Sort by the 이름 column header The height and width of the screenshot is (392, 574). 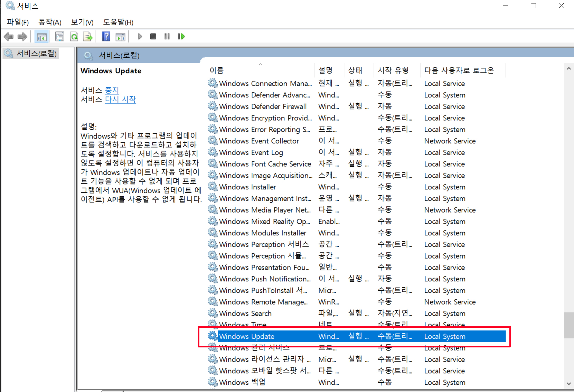point(217,71)
